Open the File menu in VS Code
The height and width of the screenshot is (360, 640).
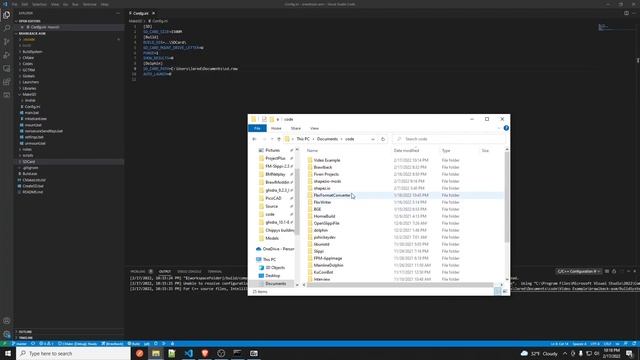point(15,4)
